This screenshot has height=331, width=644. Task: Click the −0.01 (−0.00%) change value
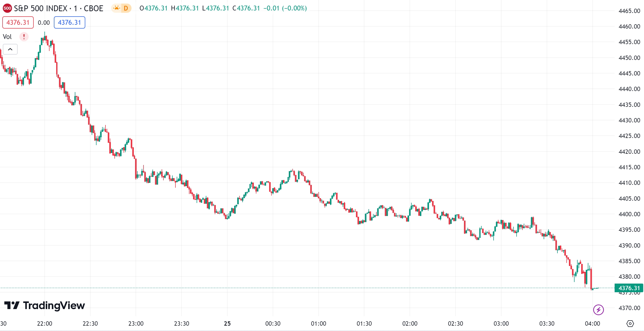click(x=285, y=8)
